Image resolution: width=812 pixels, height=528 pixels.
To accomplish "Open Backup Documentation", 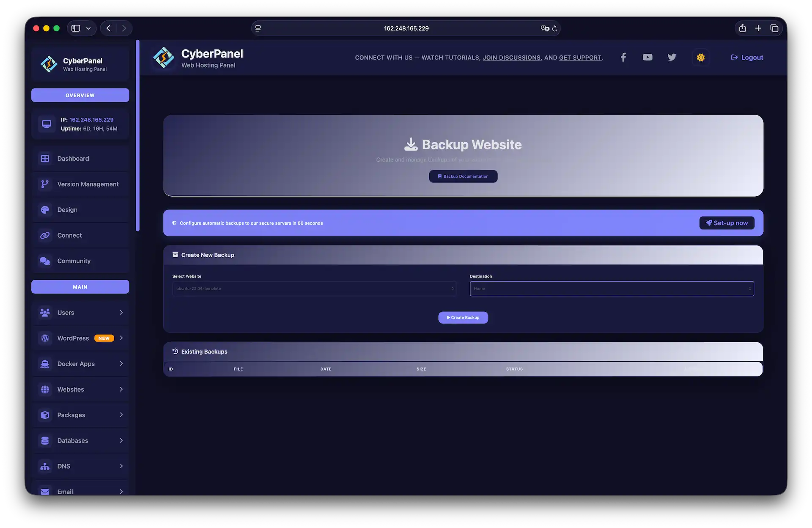I will click(x=463, y=176).
